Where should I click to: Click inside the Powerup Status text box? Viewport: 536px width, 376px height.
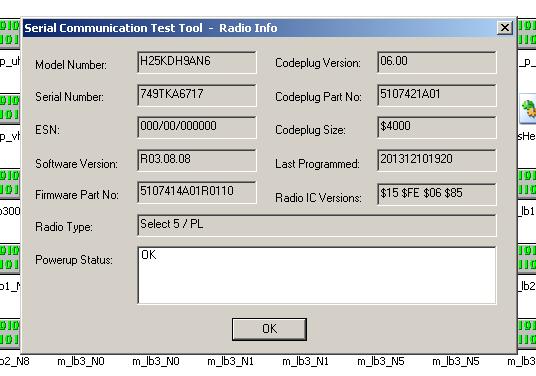[x=317, y=275]
